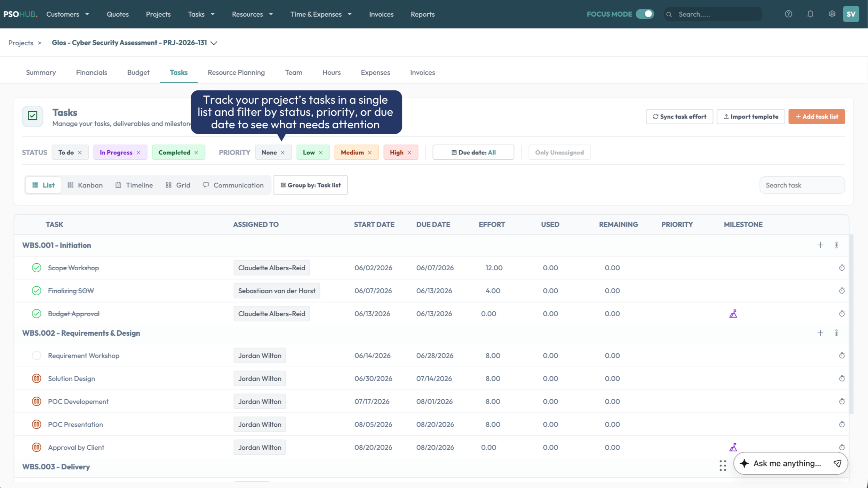
Task: Open the help question mark icon
Action: 788,14
